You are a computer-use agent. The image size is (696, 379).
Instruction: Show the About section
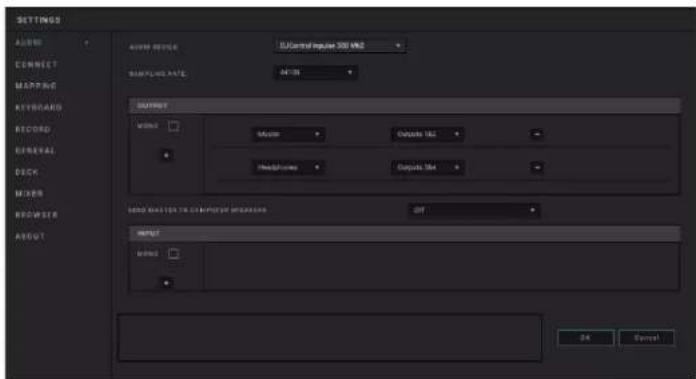tap(30, 236)
